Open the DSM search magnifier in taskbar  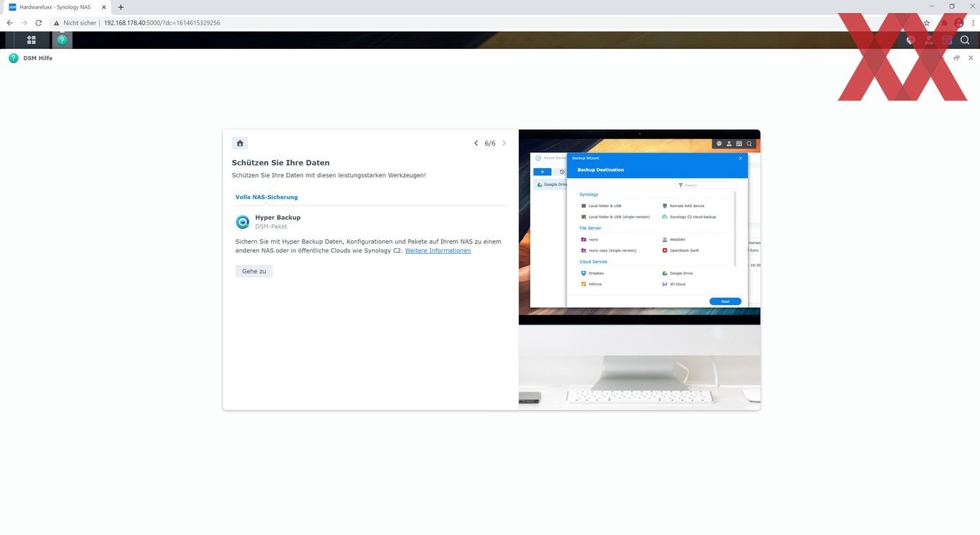point(965,40)
